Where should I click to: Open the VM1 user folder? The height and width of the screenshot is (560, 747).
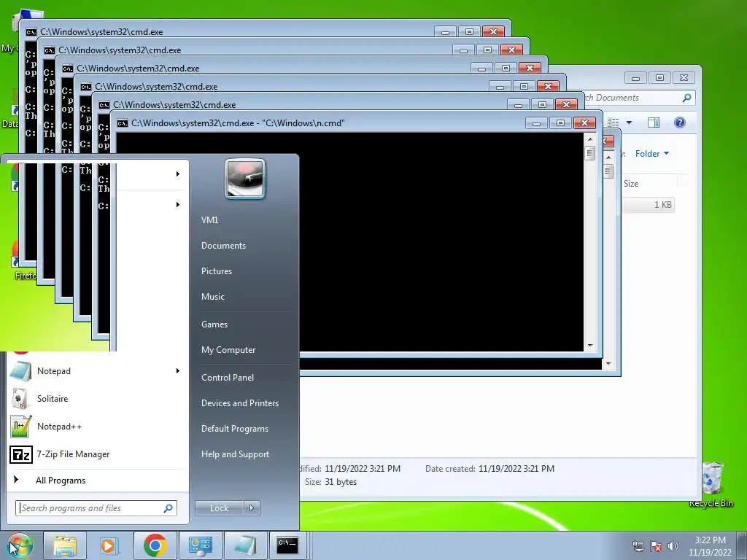(209, 220)
